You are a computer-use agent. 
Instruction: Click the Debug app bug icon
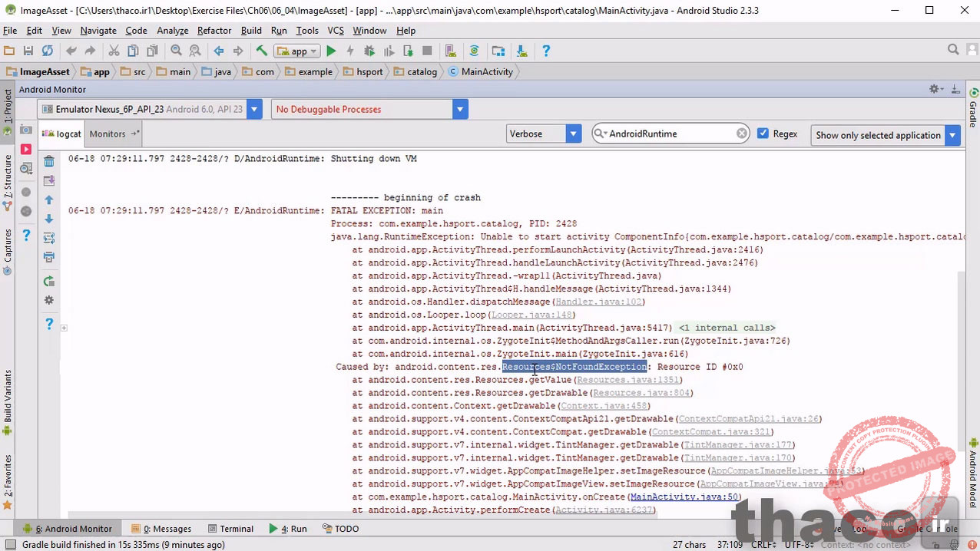pyautogui.click(x=369, y=51)
